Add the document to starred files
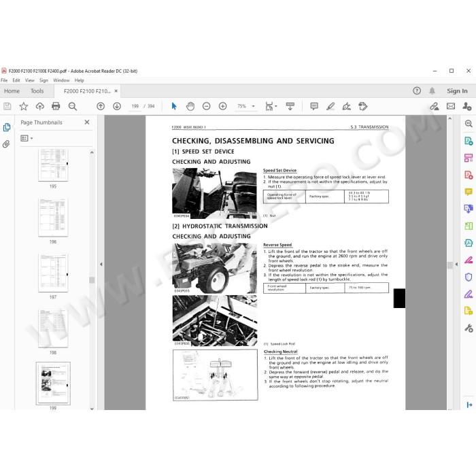476x476 pixels. 23,106
